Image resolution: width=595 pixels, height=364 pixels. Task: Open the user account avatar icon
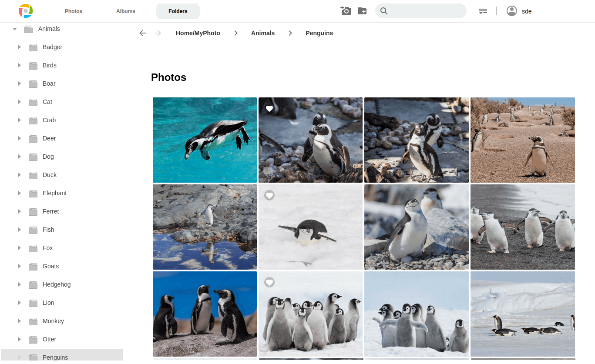point(512,11)
